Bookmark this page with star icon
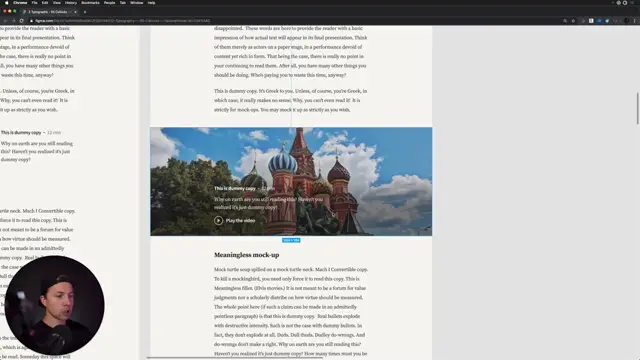The height and width of the screenshot is (360, 640). [573, 20]
